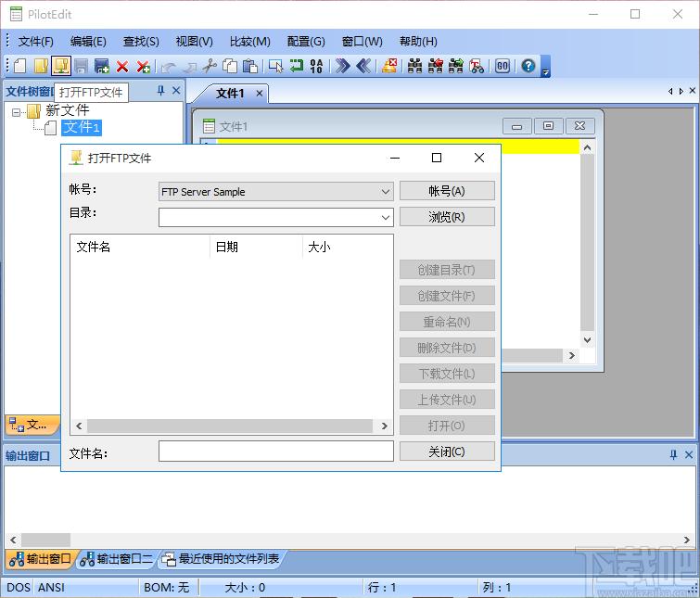Close current file with red X icon
The image size is (700, 598).
click(122, 67)
